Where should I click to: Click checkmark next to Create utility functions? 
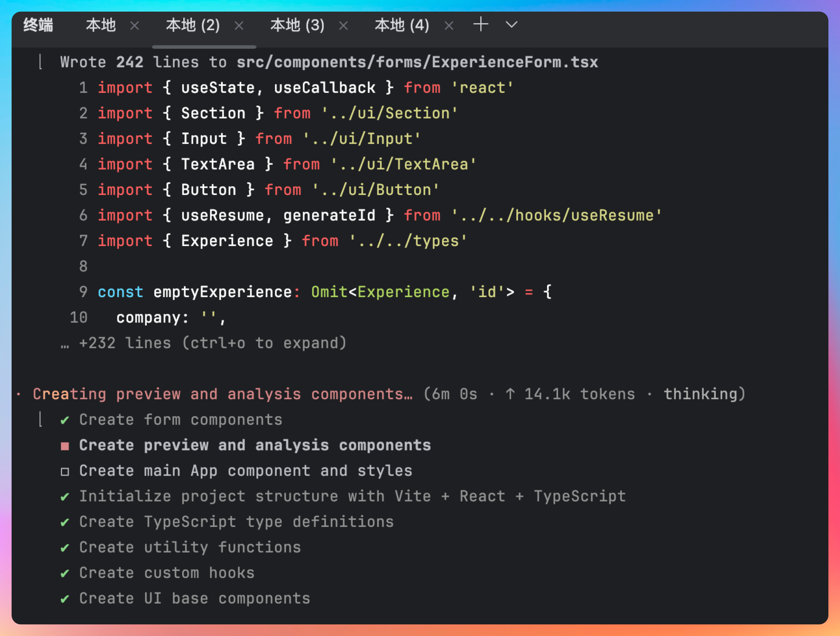coord(65,548)
